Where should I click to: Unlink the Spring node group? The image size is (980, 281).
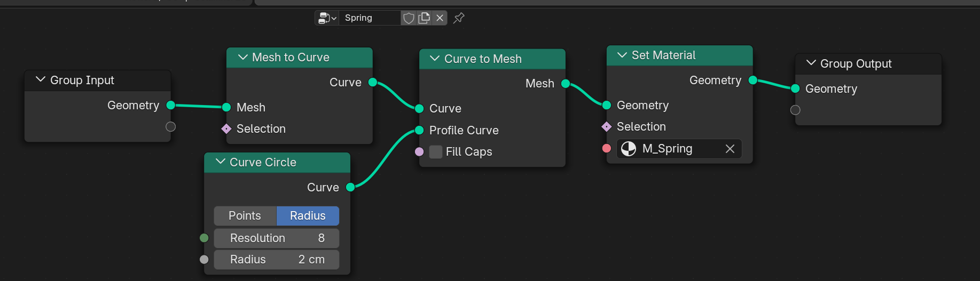click(440, 18)
